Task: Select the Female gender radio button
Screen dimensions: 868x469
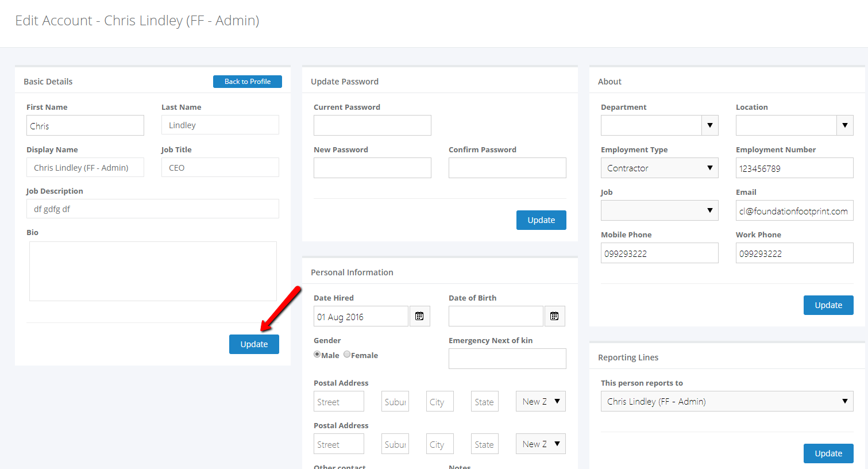Action: 347,355
